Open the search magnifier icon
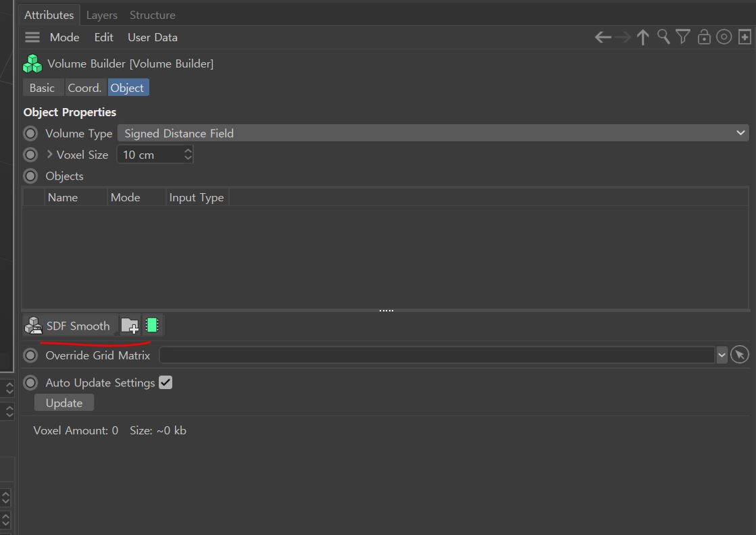Viewport: 756px width, 535px height. (663, 37)
